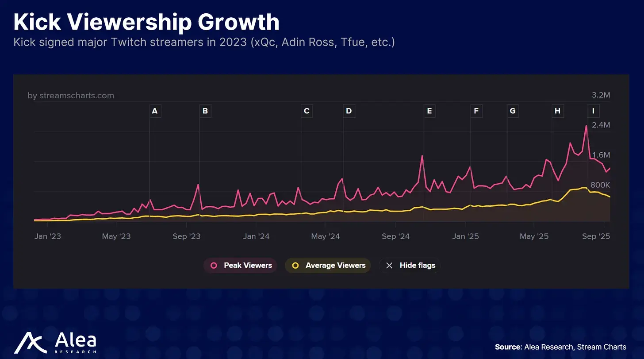
Task: Click the Hide flags button
Action: point(410,266)
